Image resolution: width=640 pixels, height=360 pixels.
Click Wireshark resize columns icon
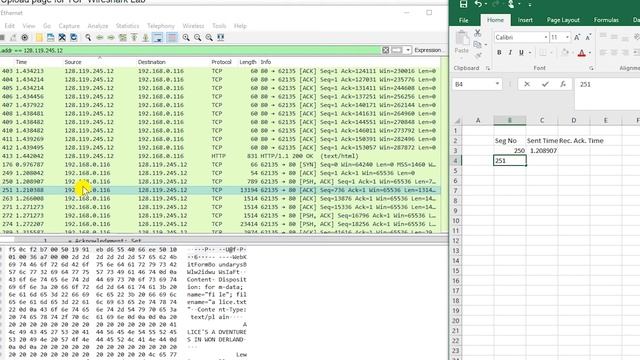(220, 38)
